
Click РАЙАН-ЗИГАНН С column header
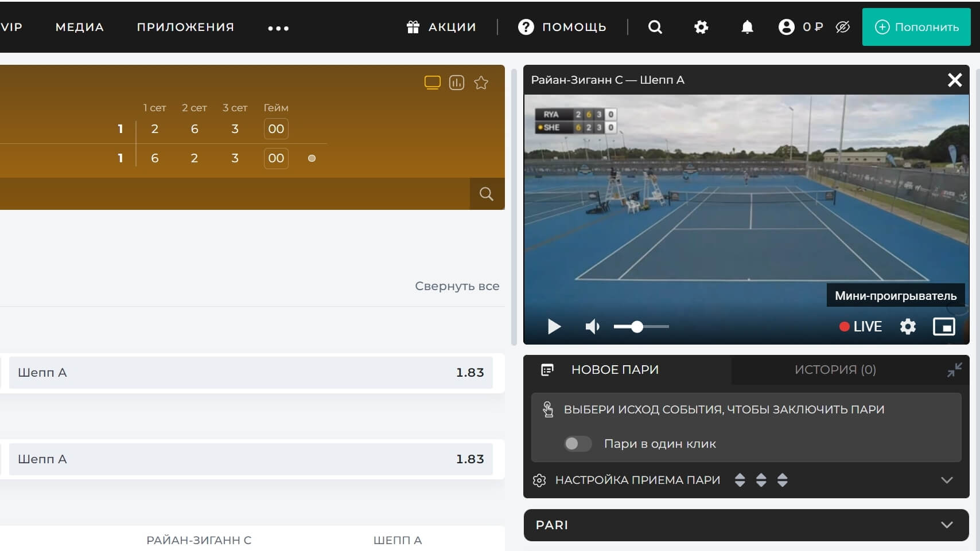tap(199, 540)
